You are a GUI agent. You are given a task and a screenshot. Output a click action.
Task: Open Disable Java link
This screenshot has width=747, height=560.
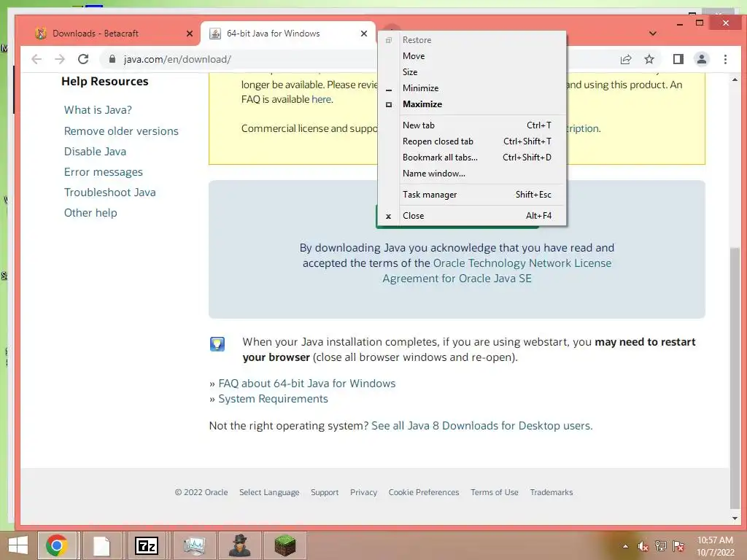[x=95, y=152]
